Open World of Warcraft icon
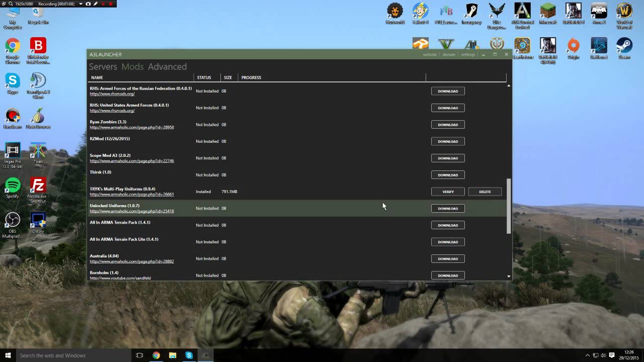This screenshot has height=362, width=644. [624, 16]
